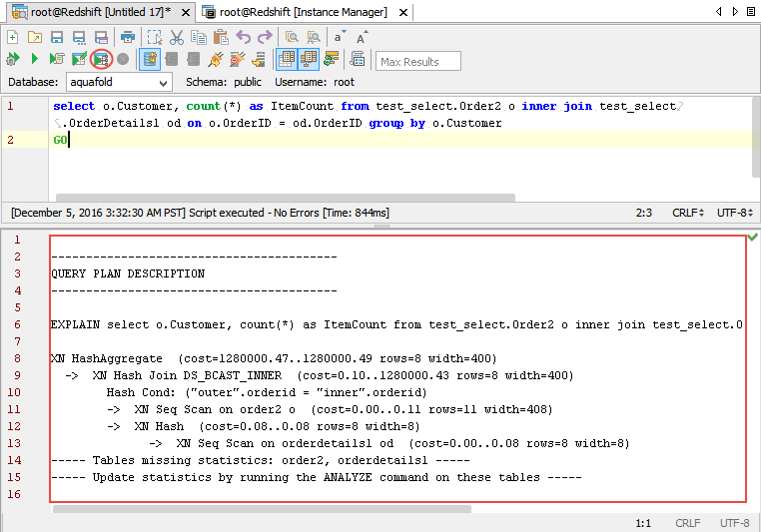Close the Untitled 17 tab
The height and width of the screenshot is (532, 761).
point(186,13)
